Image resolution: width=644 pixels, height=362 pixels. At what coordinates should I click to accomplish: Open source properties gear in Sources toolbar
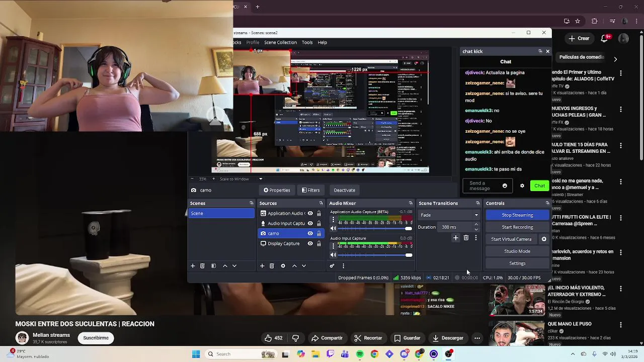click(x=283, y=265)
